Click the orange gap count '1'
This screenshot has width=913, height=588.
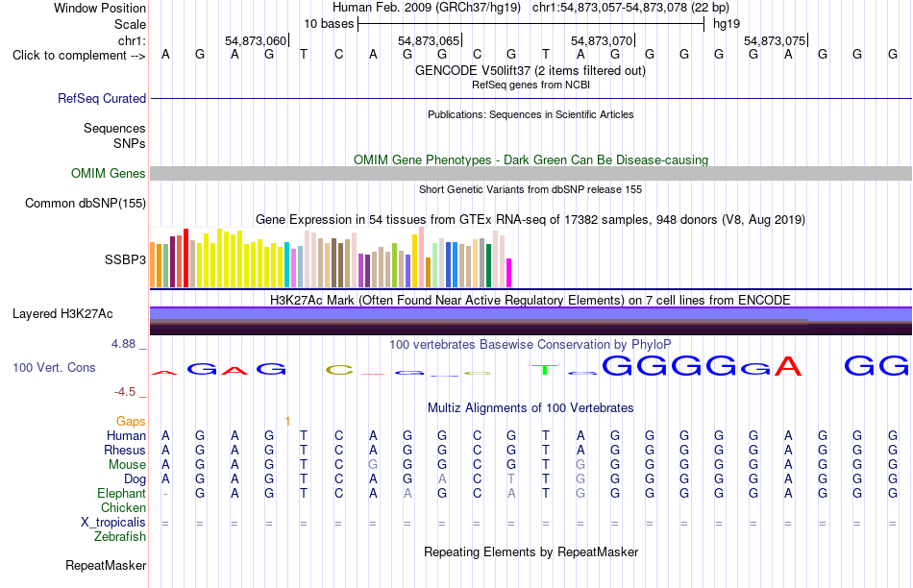pos(287,421)
